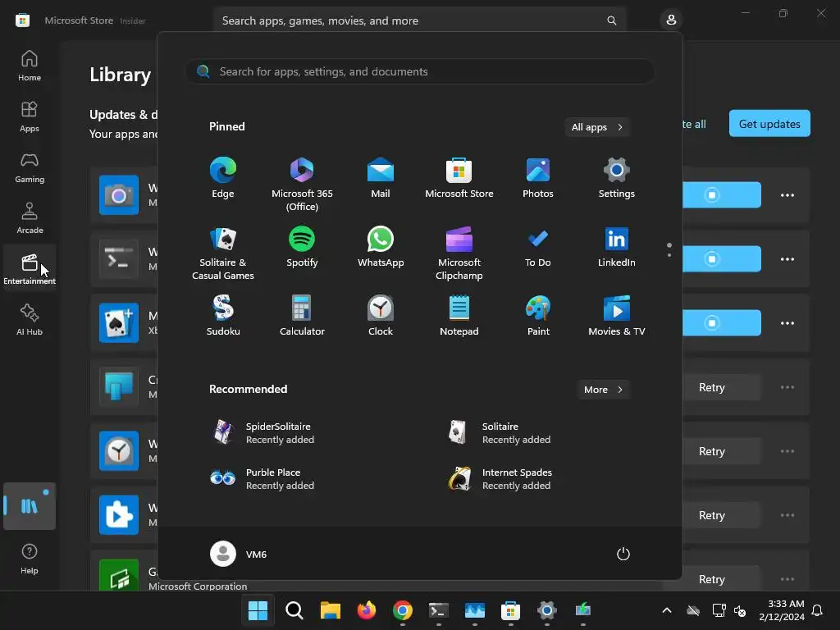Click the Windows Start button in taskbar

tap(258, 610)
